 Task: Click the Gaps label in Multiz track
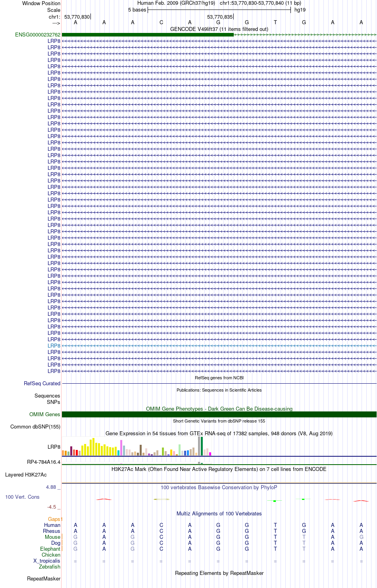[55, 519]
